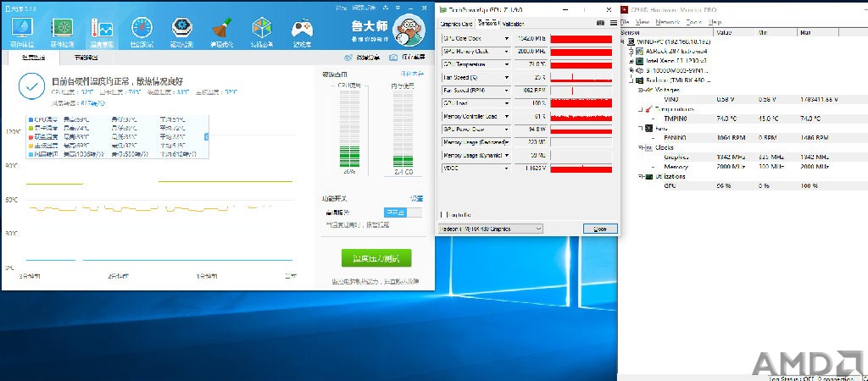868x381 pixels.
Task: Toggle the high-temperature alarm switch in Lu Master
Action: click(403, 213)
